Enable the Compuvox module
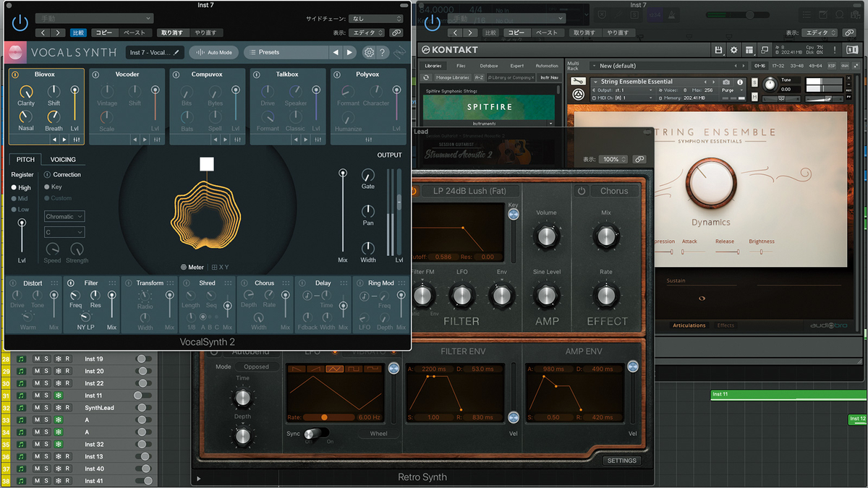868x488 pixels. pos(176,74)
